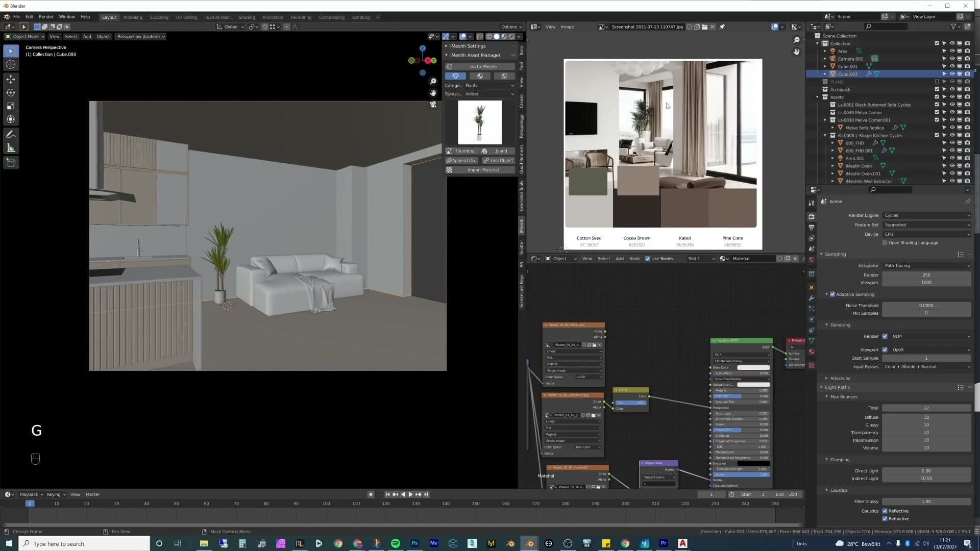Open the Texture properties tab
Viewport: 980px width, 551px height.
click(812, 365)
